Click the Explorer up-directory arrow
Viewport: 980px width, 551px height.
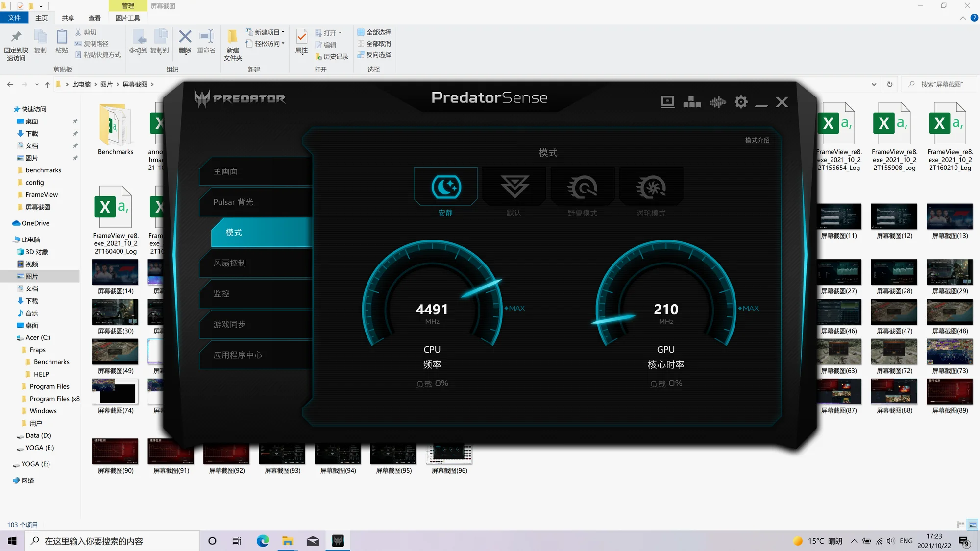point(48,84)
